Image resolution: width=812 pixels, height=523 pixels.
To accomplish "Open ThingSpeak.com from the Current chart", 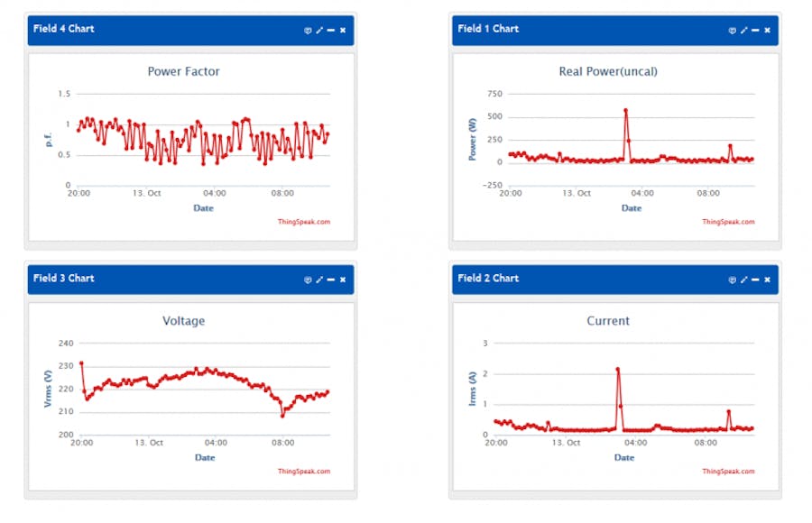I will point(729,471).
